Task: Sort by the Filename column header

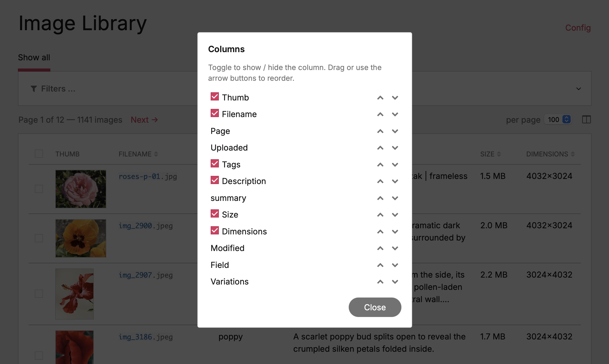Action: click(x=138, y=154)
